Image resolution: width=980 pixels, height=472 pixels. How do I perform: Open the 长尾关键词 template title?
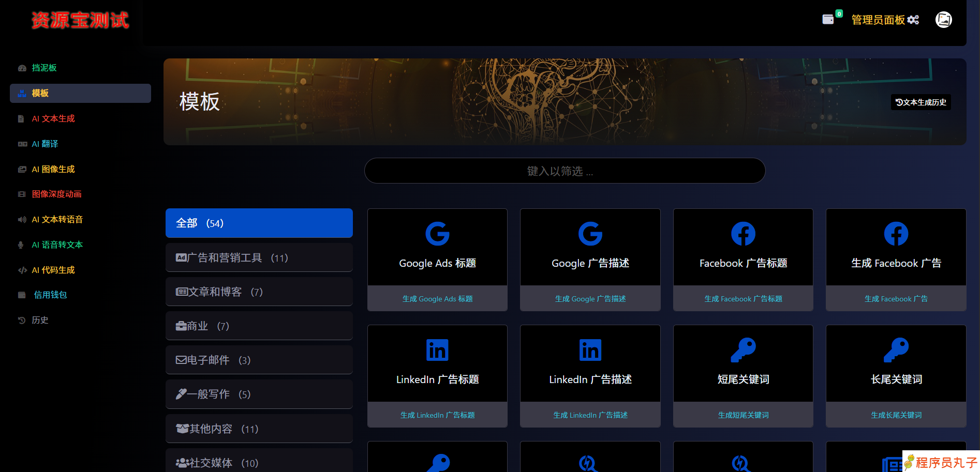pyautogui.click(x=896, y=379)
